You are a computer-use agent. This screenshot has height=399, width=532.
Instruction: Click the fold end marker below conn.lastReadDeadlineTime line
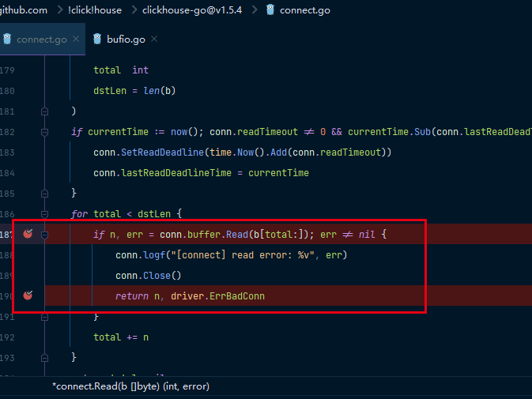pos(45,194)
